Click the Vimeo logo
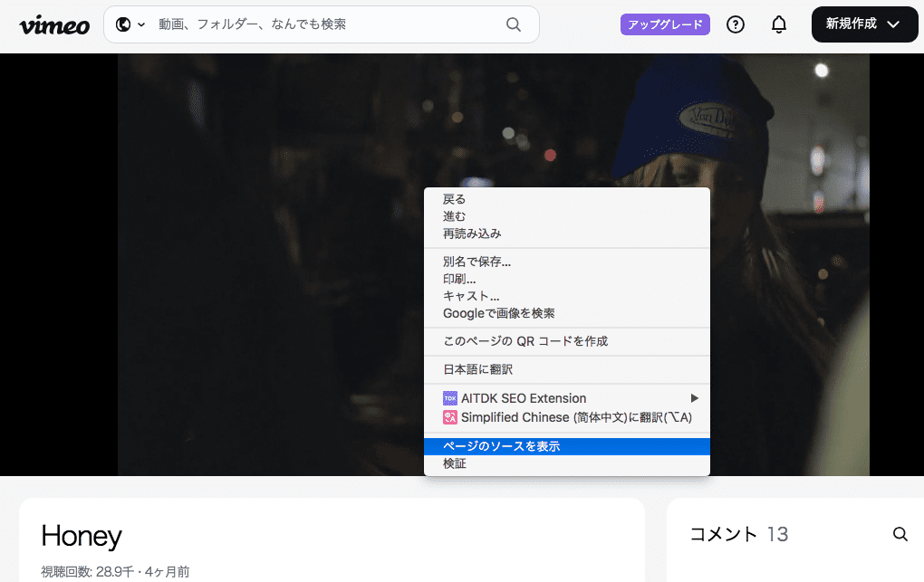The image size is (924, 582). click(x=54, y=24)
